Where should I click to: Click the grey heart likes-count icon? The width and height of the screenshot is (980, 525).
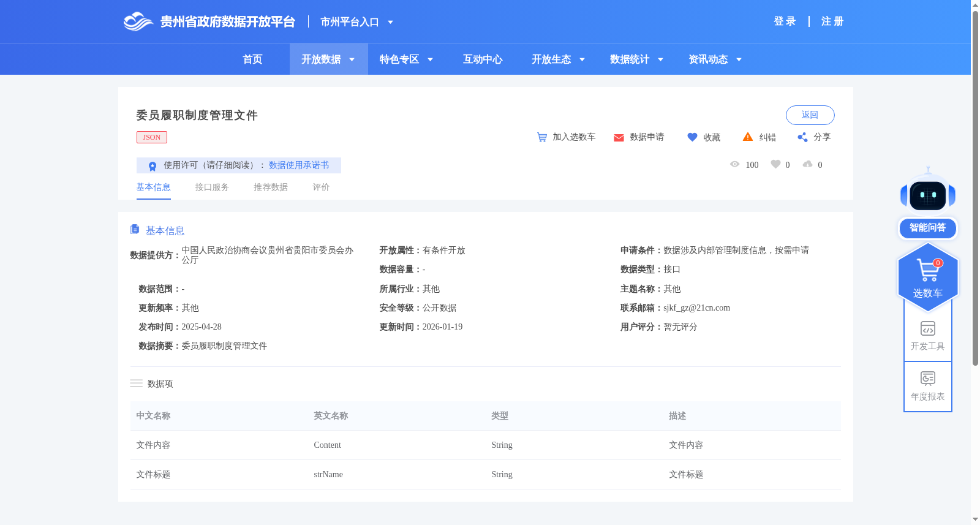click(775, 164)
